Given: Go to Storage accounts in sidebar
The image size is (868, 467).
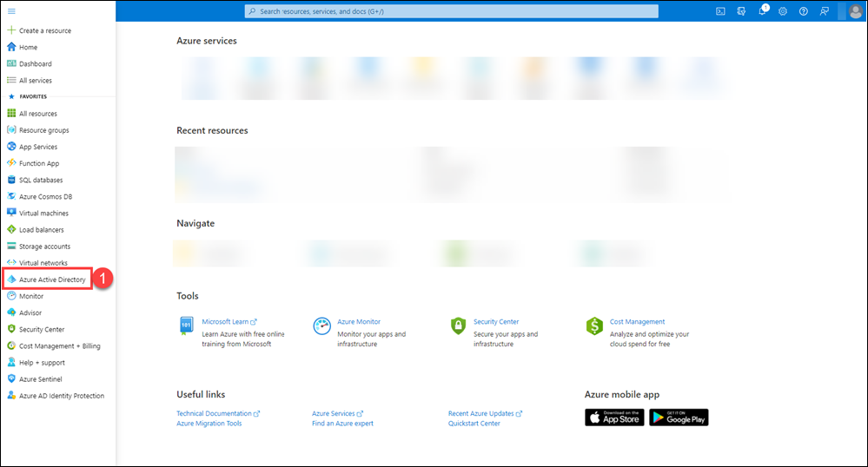Looking at the screenshot, I should pos(44,247).
